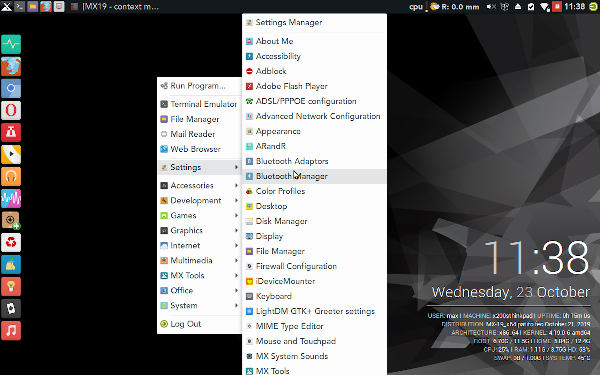Click the muted volume tray icon
Viewport: 600px width, 375px height.
click(491, 7)
